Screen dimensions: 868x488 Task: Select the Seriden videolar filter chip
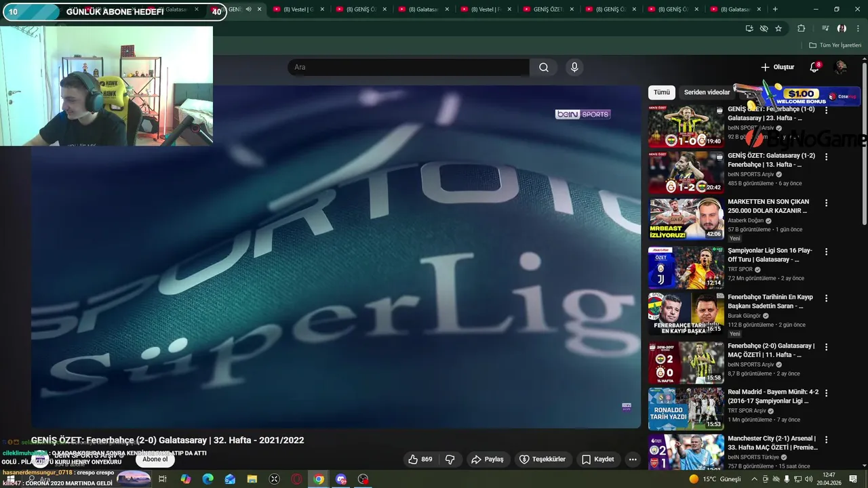click(707, 92)
